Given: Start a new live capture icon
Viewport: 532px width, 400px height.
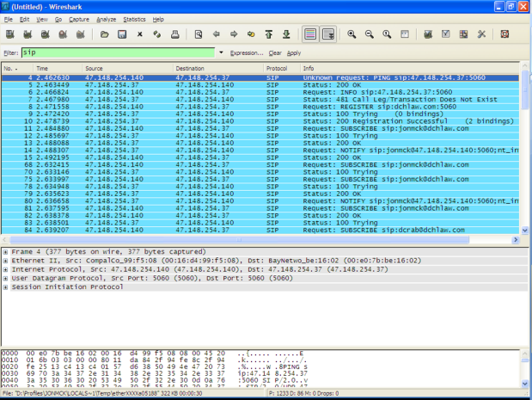Looking at the screenshot, I should pyautogui.click(x=46, y=34).
